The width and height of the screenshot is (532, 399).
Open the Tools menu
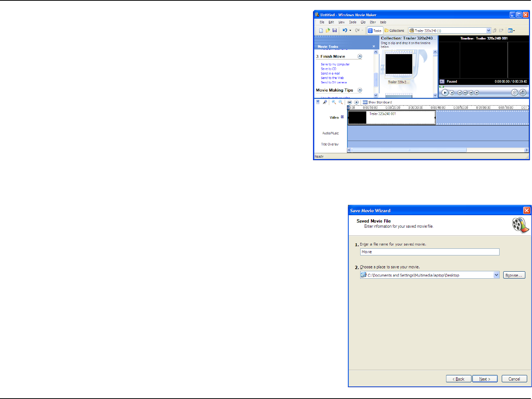[x=353, y=22]
